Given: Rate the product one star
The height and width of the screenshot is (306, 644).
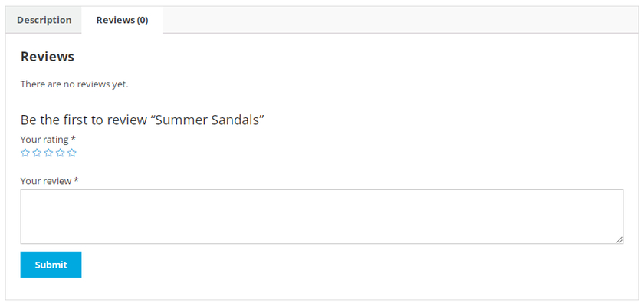Looking at the screenshot, I should 25,153.
